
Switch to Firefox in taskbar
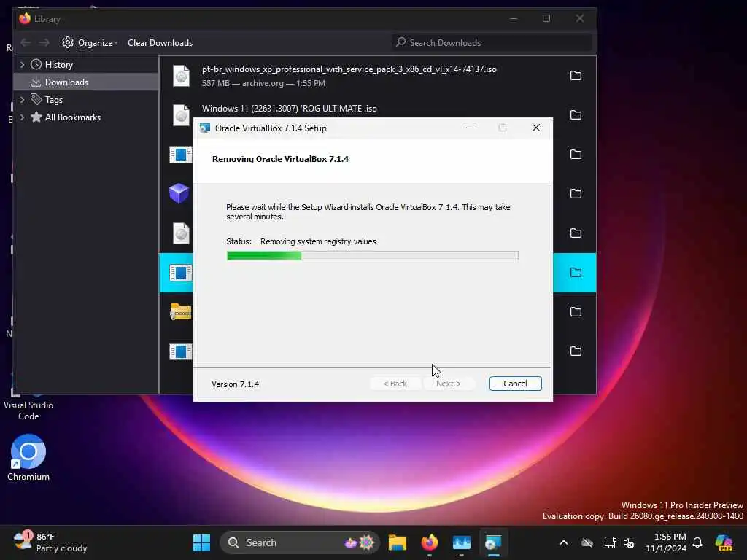pos(430,542)
